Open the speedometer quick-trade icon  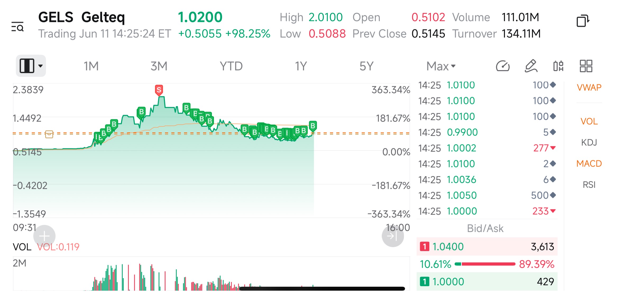(x=503, y=66)
